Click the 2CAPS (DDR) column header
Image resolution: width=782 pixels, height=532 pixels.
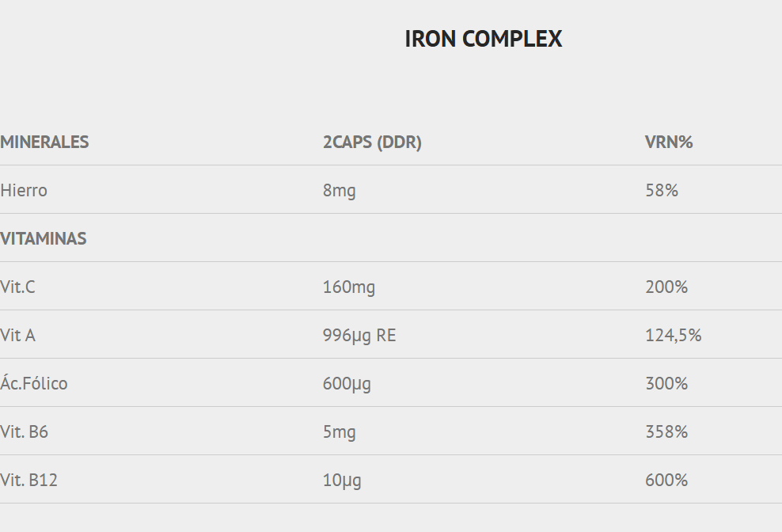372,142
